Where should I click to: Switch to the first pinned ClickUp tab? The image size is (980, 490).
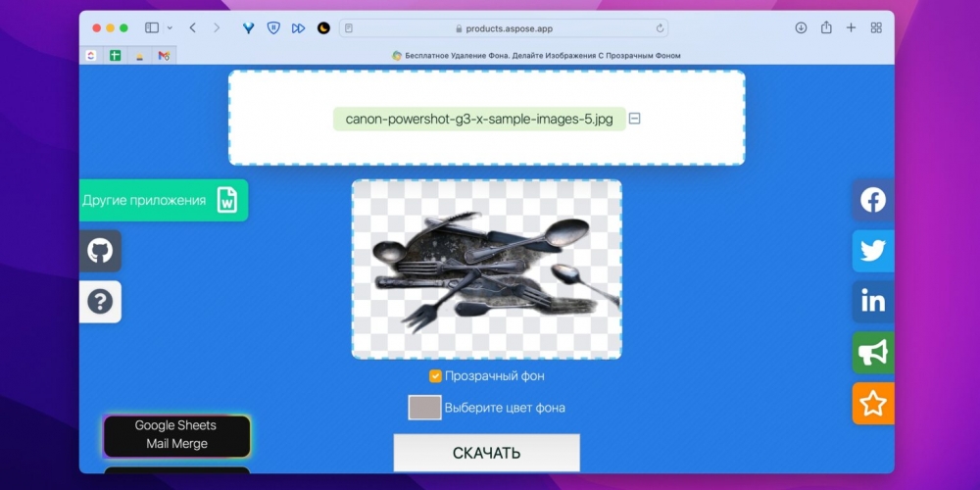[91, 56]
